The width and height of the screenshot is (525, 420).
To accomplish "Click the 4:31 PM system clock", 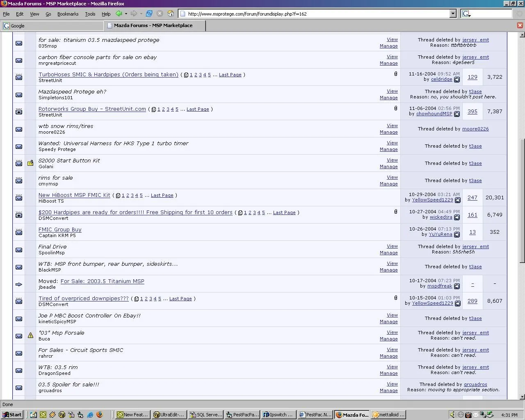I will pos(509,415).
